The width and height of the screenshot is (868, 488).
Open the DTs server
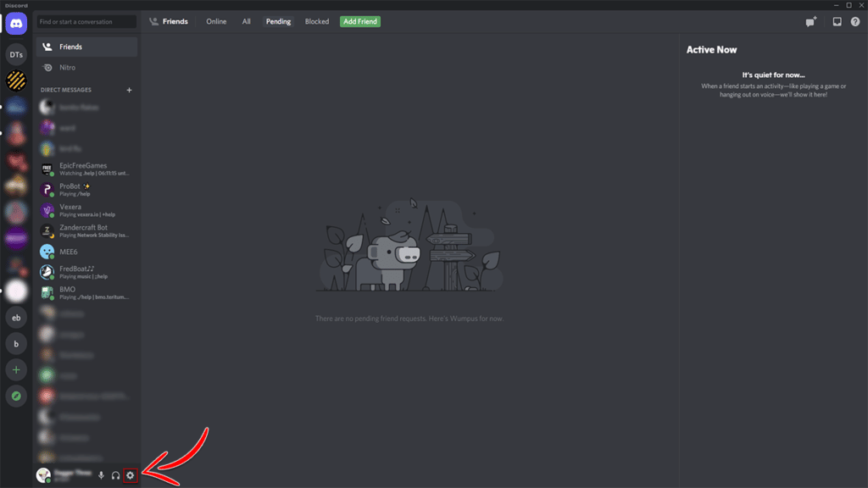click(16, 55)
